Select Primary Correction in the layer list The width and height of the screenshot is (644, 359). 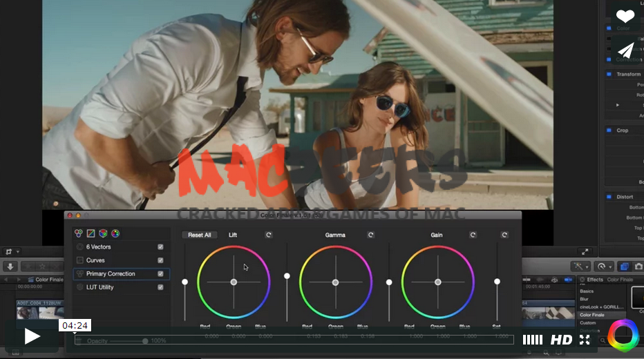tap(111, 274)
